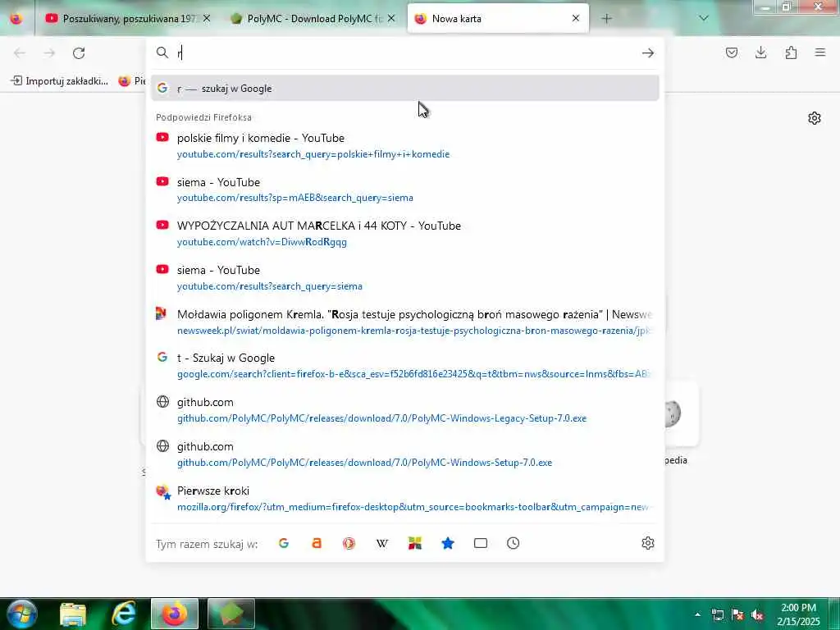Open siema YouTube suggestion with sp=mAEB

point(404,189)
